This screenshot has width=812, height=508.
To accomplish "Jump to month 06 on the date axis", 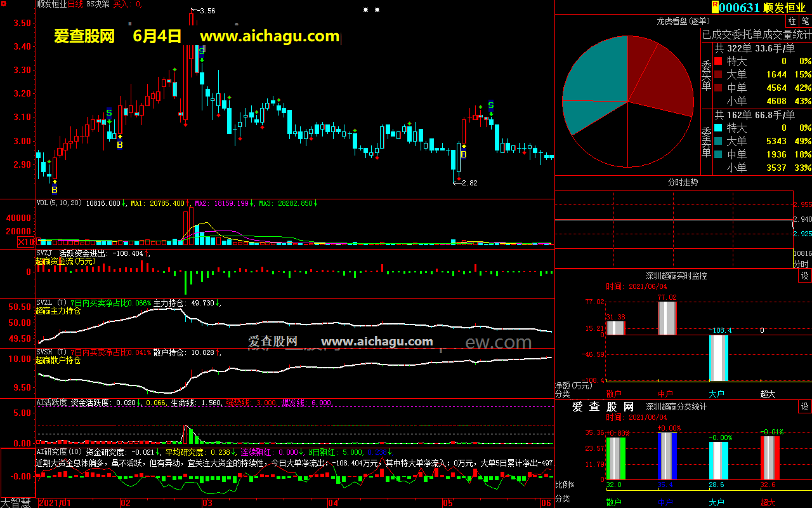I will [x=546, y=503].
